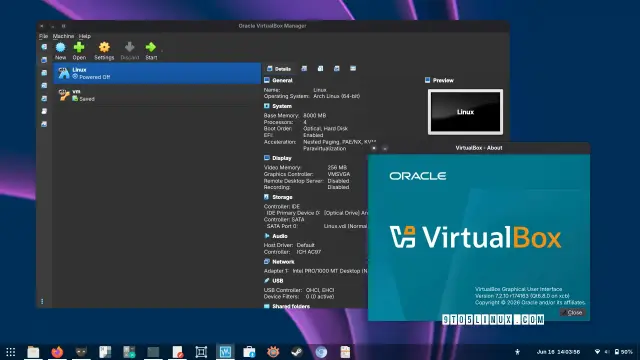Click the 'VMSVGA' graphics controller value
640x360 pixels.
[339, 174]
